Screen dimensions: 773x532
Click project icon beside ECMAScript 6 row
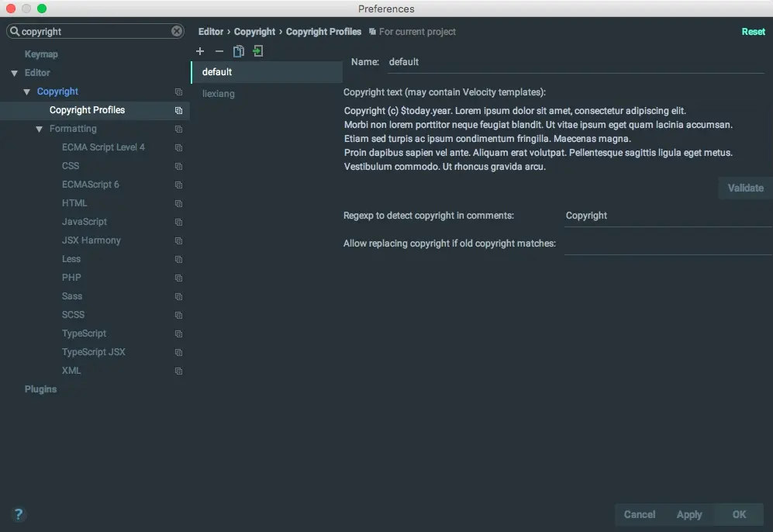point(178,185)
